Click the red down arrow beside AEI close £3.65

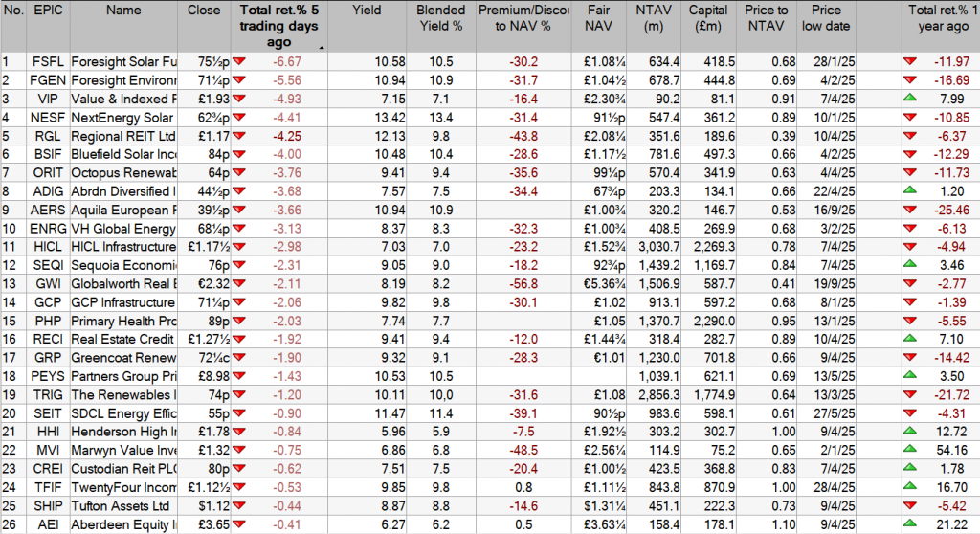point(238,524)
